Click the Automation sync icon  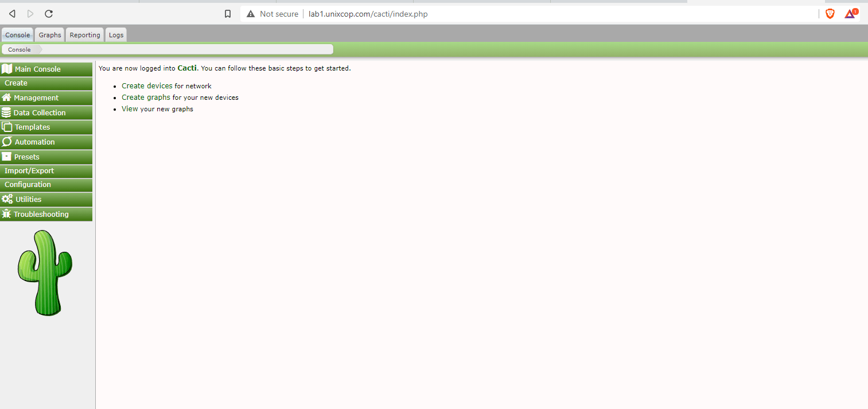[x=7, y=142]
